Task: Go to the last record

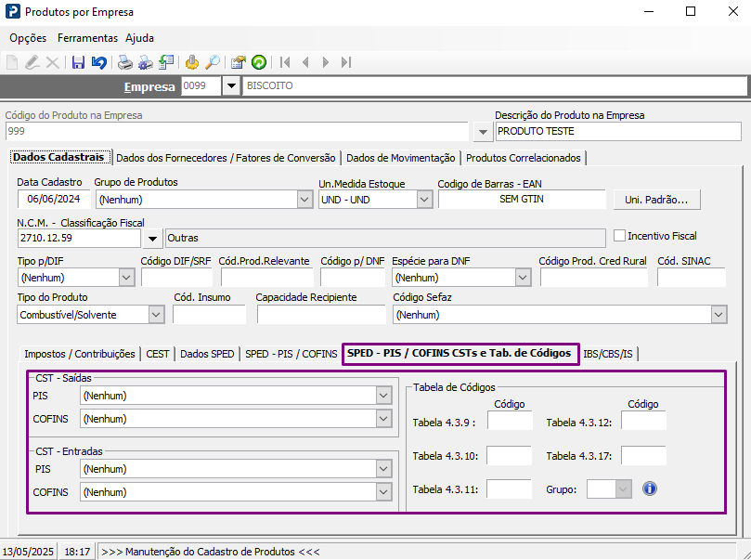Action: (x=346, y=62)
